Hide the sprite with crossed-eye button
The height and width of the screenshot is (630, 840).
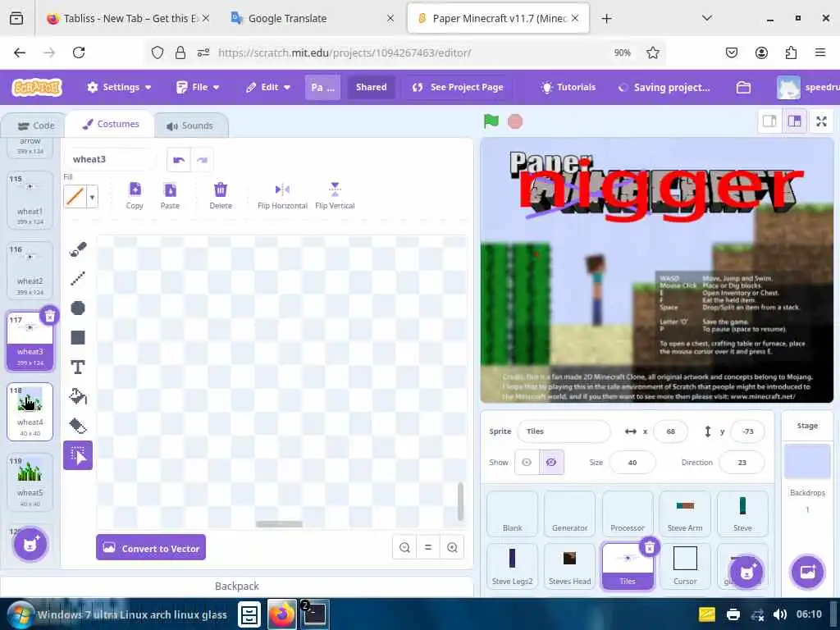[x=551, y=463]
